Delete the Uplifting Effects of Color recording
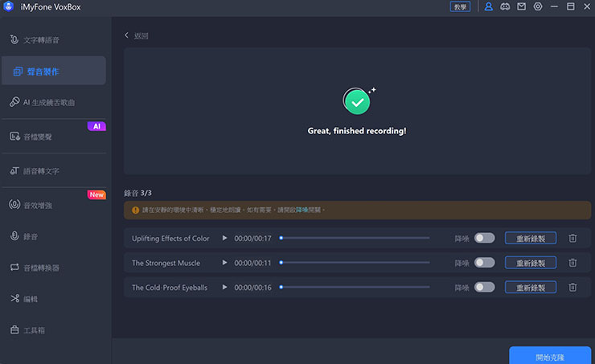 572,239
